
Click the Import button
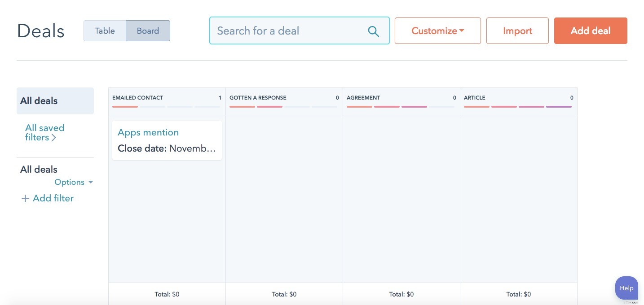tap(517, 30)
